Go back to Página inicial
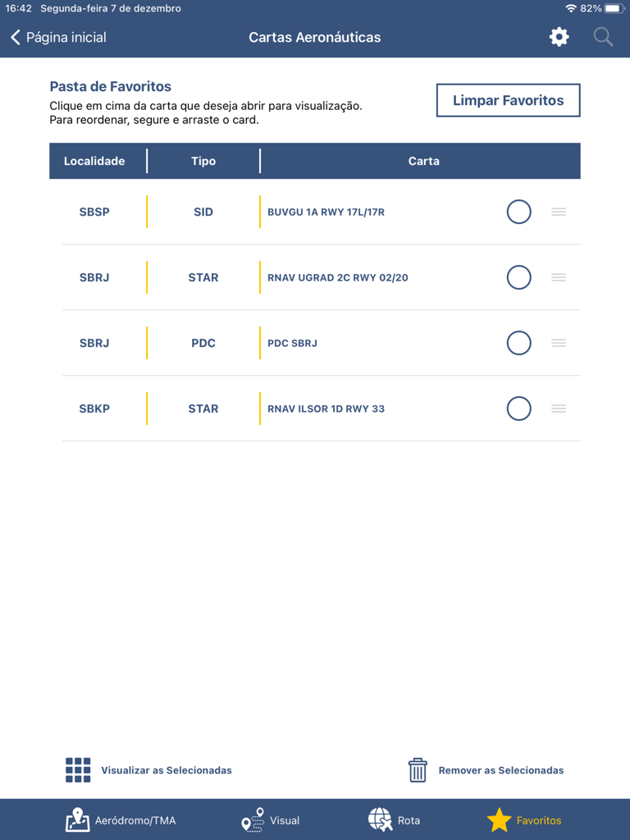The height and width of the screenshot is (840, 630). coord(58,37)
